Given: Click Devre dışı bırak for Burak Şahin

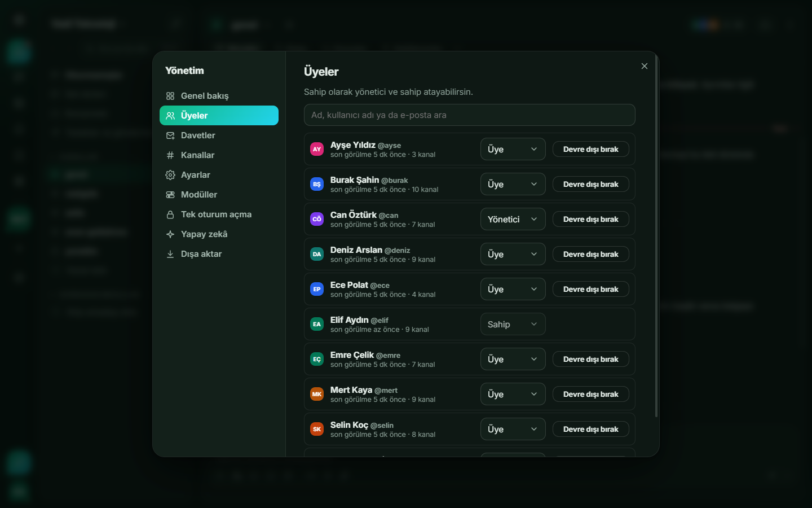Looking at the screenshot, I should [x=591, y=184].
